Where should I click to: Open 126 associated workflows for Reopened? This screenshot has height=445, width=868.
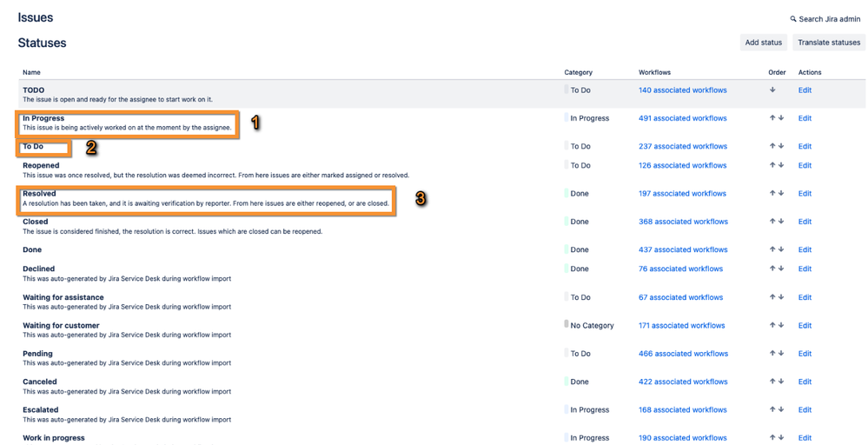pos(683,165)
